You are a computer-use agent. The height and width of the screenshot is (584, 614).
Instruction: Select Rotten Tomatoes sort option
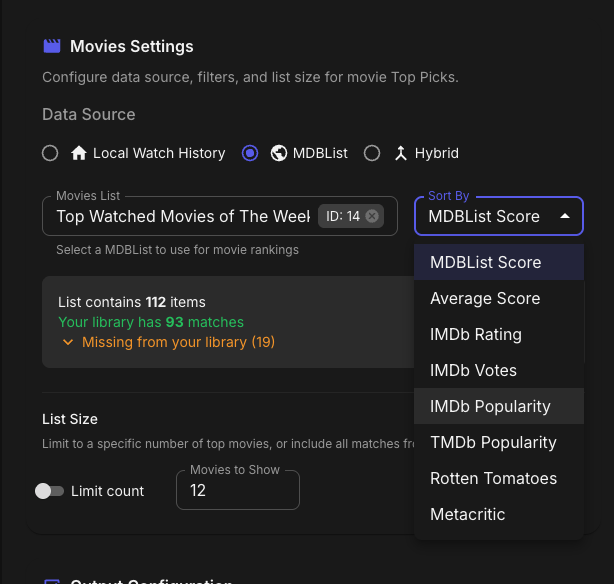click(x=493, y=478)
